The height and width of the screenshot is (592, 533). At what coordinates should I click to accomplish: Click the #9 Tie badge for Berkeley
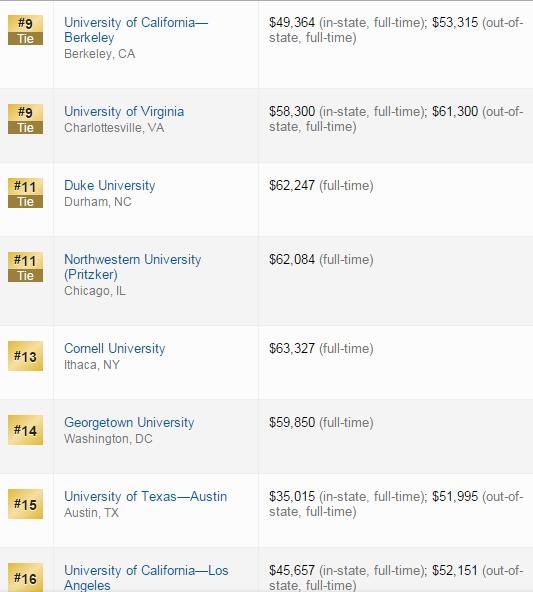tap(25, 30)
